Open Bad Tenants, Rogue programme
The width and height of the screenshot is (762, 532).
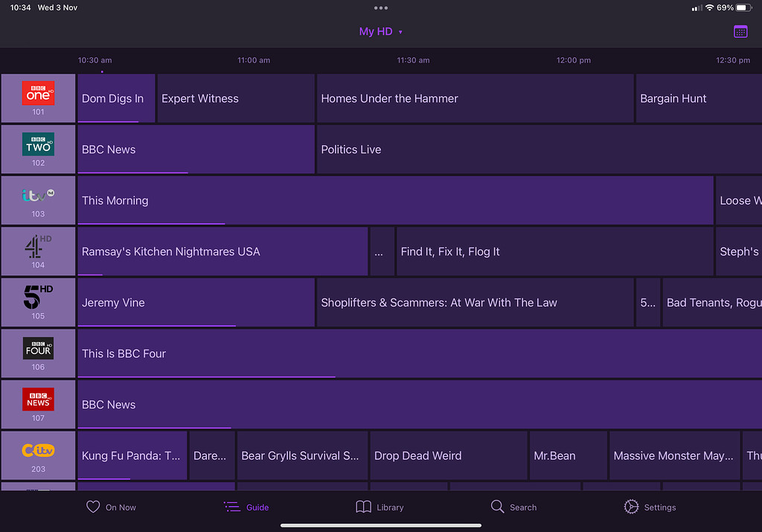point(712,302)
